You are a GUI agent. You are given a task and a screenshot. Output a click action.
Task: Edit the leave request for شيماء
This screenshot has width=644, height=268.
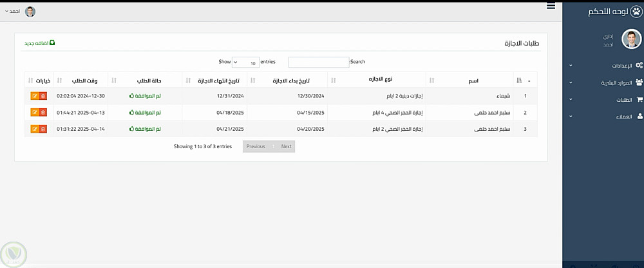click(35, 96)
